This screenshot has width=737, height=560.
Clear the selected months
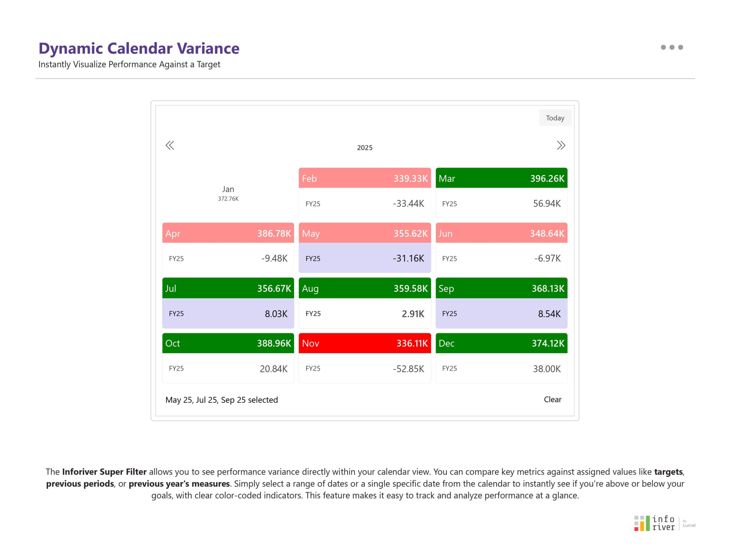(x=553, y=399)
